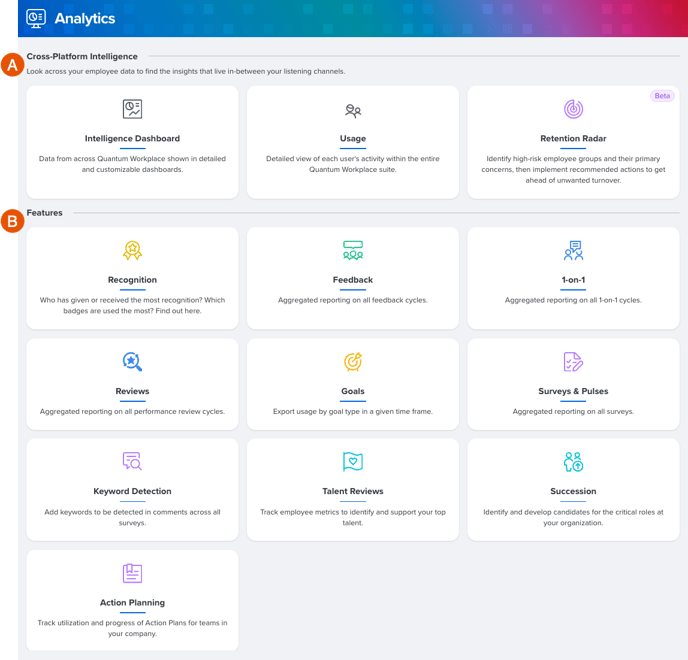Open the Surveys & Pulses title link
This screenshot has width=688, height=660.
click(573, 391)
